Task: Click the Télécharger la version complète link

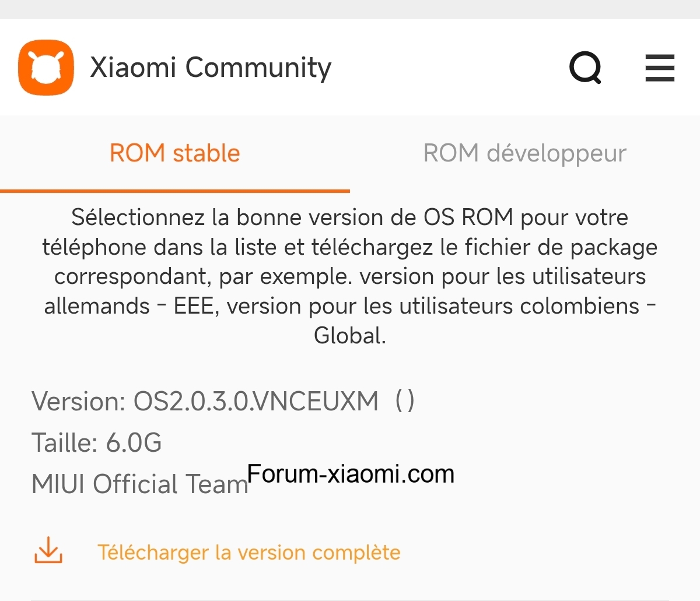Action: pyautogui.click(x=249, y=552)
